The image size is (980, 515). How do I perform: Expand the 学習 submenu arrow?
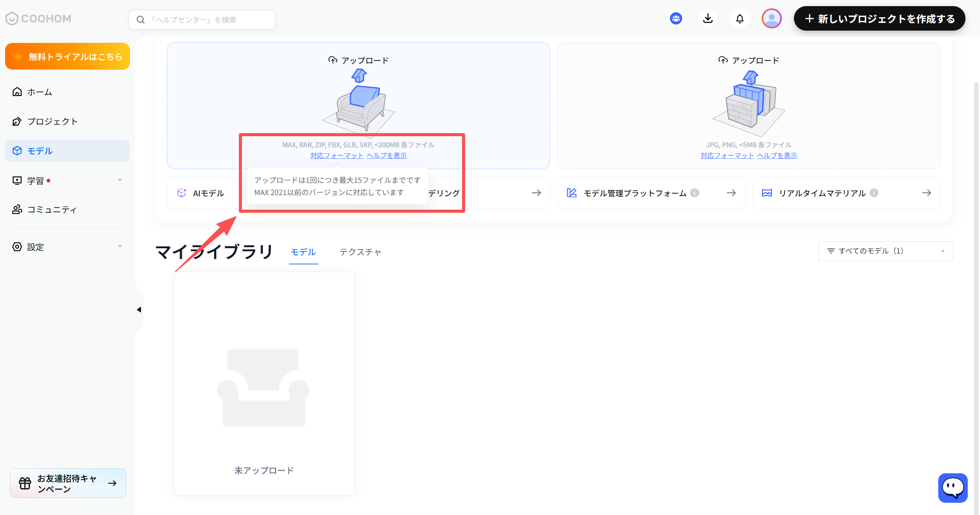pyautogui.click(x=120, y=180)
